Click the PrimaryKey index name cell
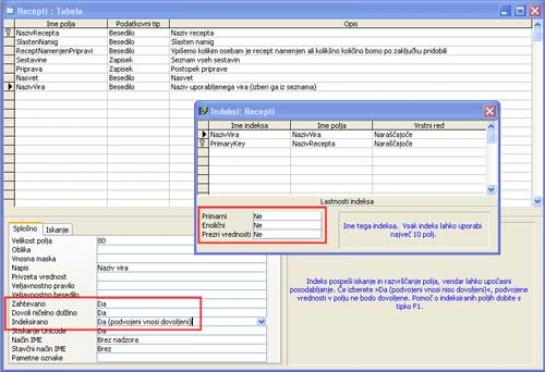Screen dimensions: 545x372 pyautogui.click(x=250, y=143)
